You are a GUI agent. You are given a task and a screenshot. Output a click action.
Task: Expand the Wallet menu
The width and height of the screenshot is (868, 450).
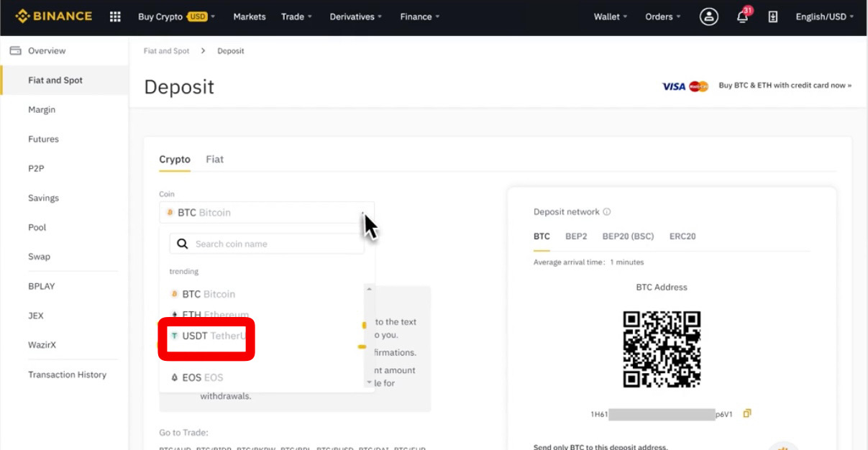tap(611, 17)
